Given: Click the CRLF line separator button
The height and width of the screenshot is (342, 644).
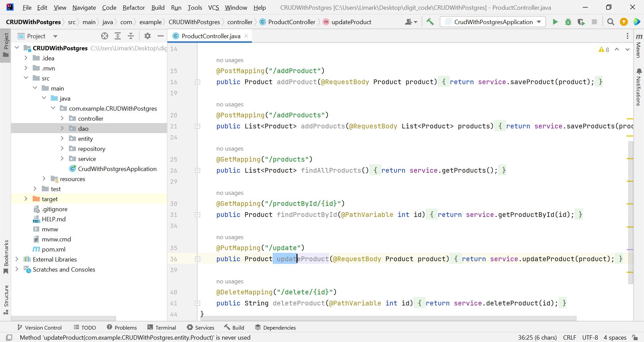Looking at the screenshot, I should (x=569, y=337).
